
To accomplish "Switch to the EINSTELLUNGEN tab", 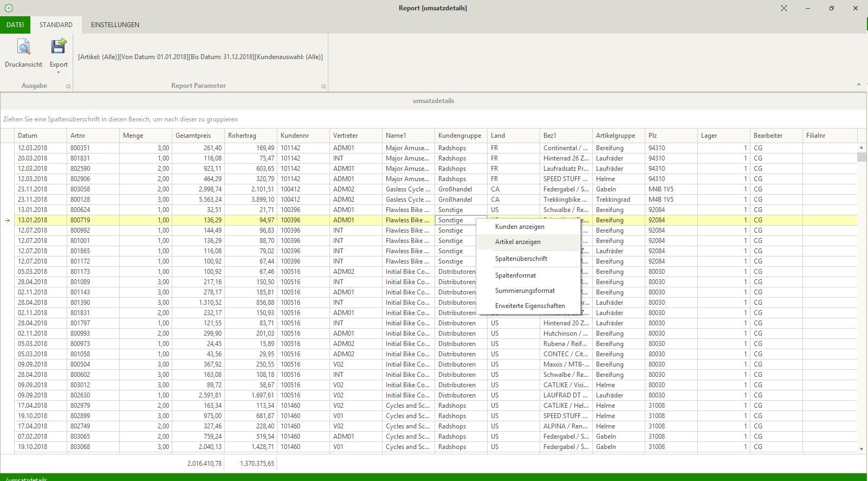I will (x=115, y=25).
